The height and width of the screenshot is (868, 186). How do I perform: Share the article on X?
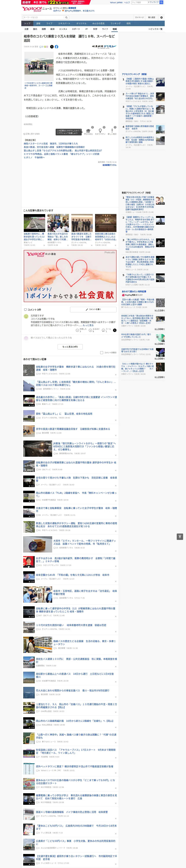[x=52, y=47]
